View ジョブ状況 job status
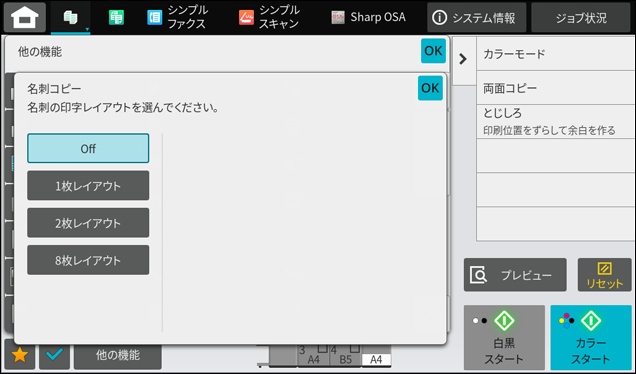Viewport: 636px width, 374px height. pos(581,17)
